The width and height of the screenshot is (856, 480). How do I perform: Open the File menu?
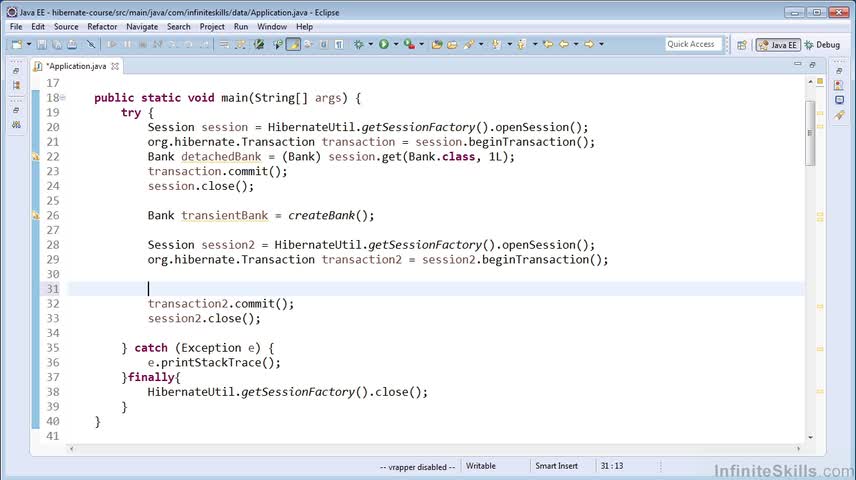16,26
